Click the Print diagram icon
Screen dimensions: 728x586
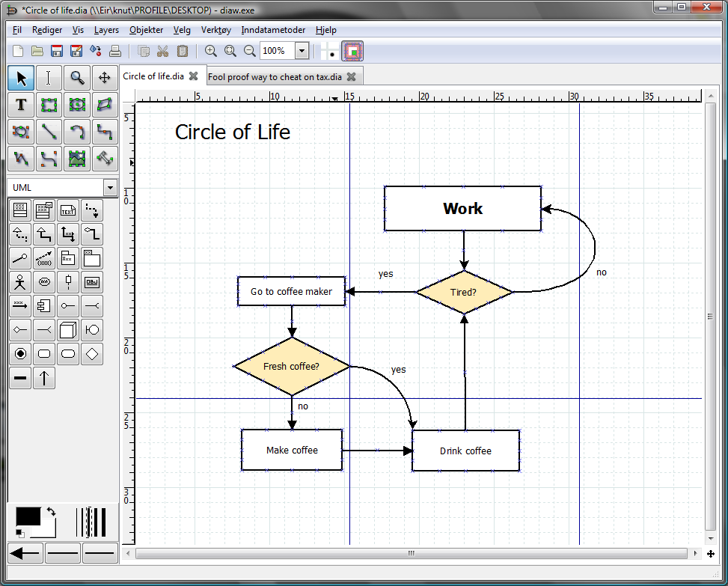click(115, 51)
